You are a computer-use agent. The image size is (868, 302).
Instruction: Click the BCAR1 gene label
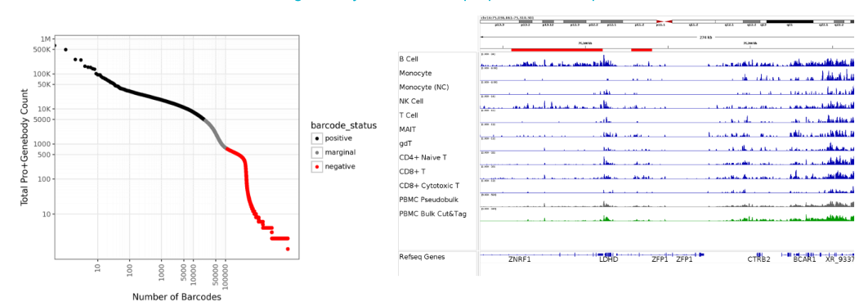(x=804, y=259)
